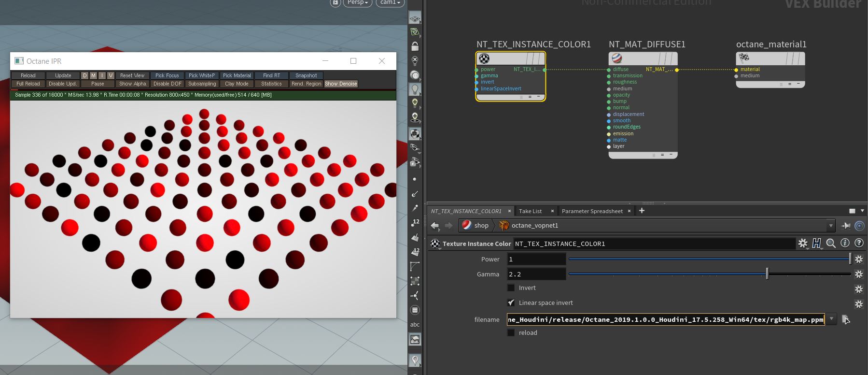Click the info 'i' icon in parameter pane
Viewport: 868px width, 375px height.
click(x=845, y=243)
